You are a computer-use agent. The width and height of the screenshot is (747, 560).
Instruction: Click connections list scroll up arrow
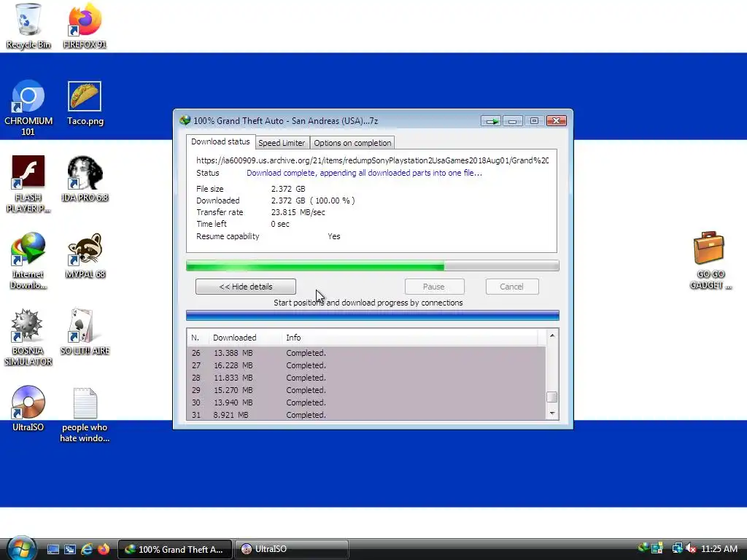pyautogui.click(x=552, y=335)
